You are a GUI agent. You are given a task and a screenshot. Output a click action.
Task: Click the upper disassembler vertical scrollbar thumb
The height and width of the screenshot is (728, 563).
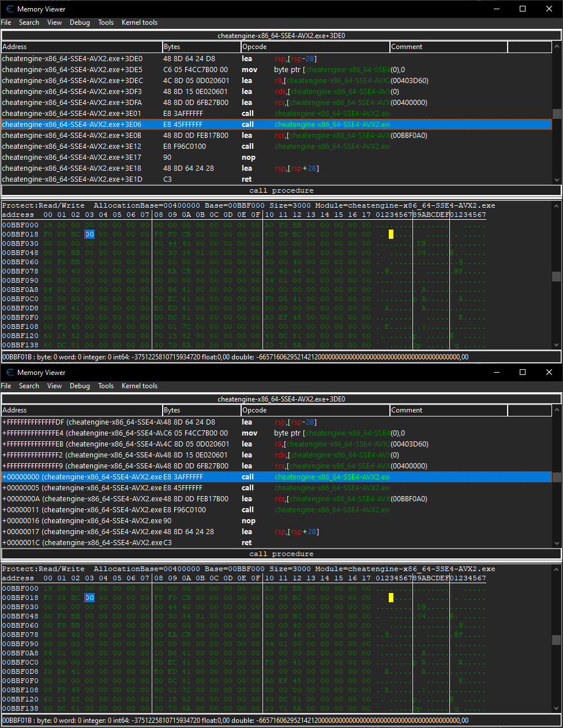point(556,114)
